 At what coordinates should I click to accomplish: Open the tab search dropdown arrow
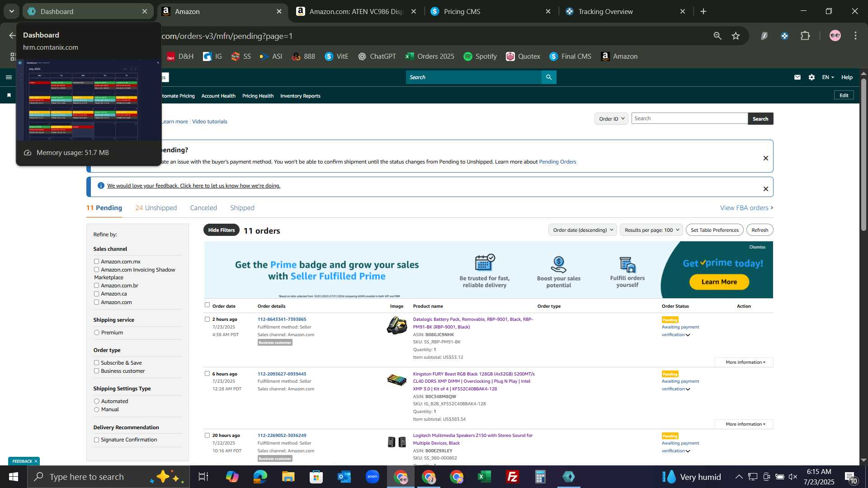tap(11, 11)
